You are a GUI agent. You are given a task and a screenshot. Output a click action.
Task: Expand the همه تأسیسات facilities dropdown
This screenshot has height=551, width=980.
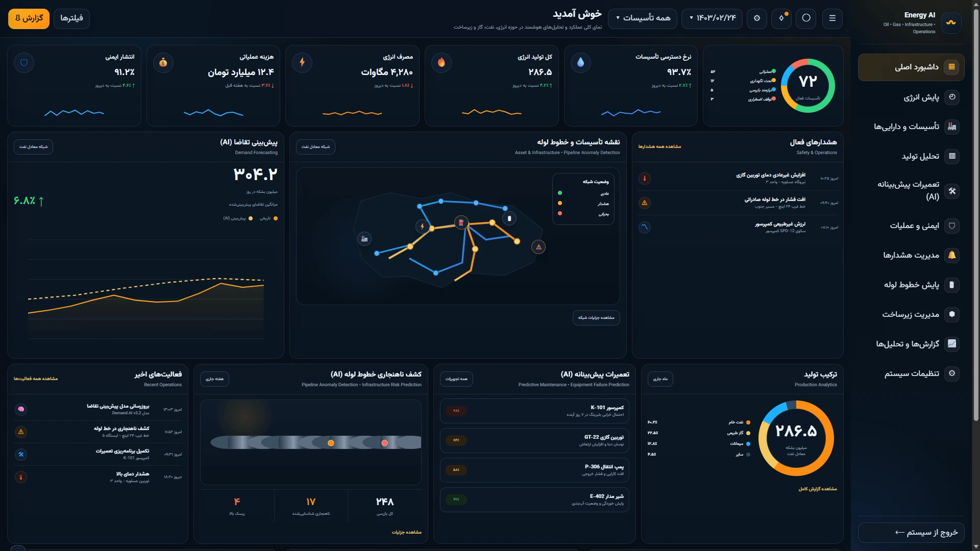tap(643, 18)
